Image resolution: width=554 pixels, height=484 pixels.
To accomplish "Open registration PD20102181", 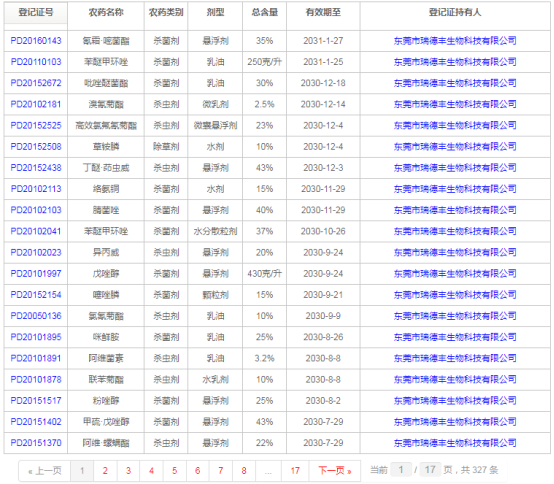I will pyautogui.click(x=36, y=104).
